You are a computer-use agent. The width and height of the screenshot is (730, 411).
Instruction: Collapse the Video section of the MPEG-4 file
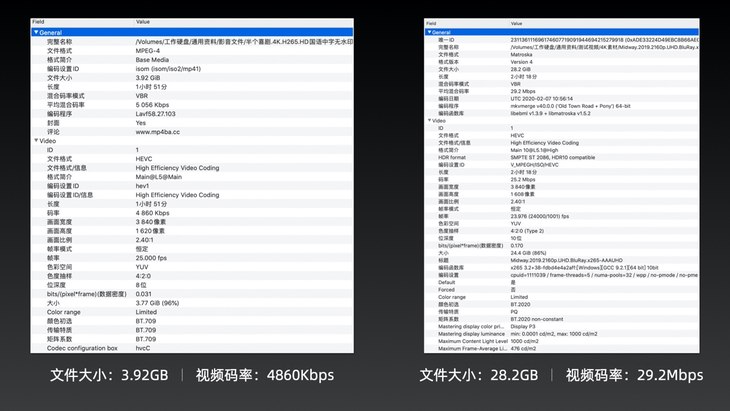(x=37, y=141)
